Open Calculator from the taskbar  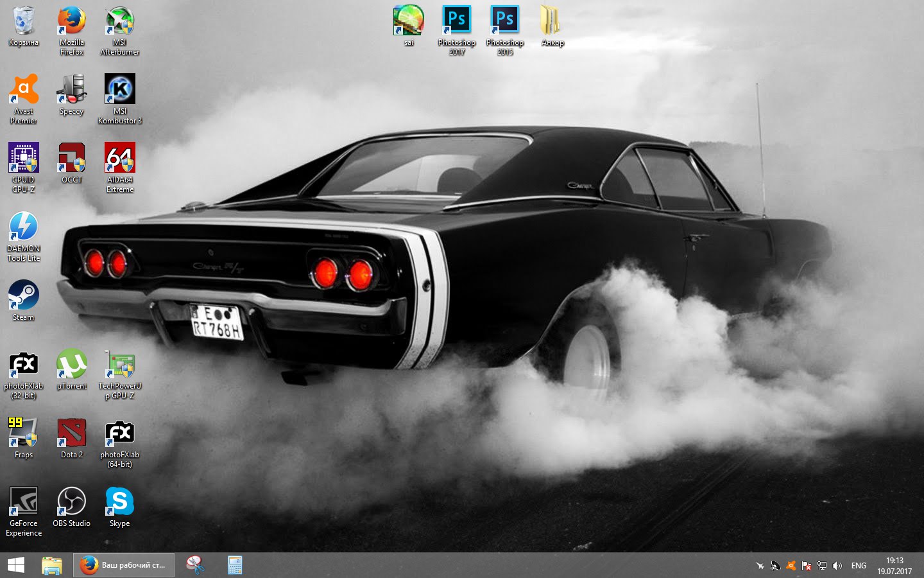[x=235, y=565]
